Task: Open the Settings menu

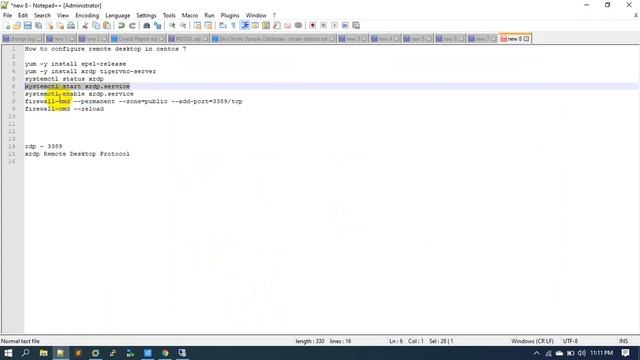Action: 146,15
